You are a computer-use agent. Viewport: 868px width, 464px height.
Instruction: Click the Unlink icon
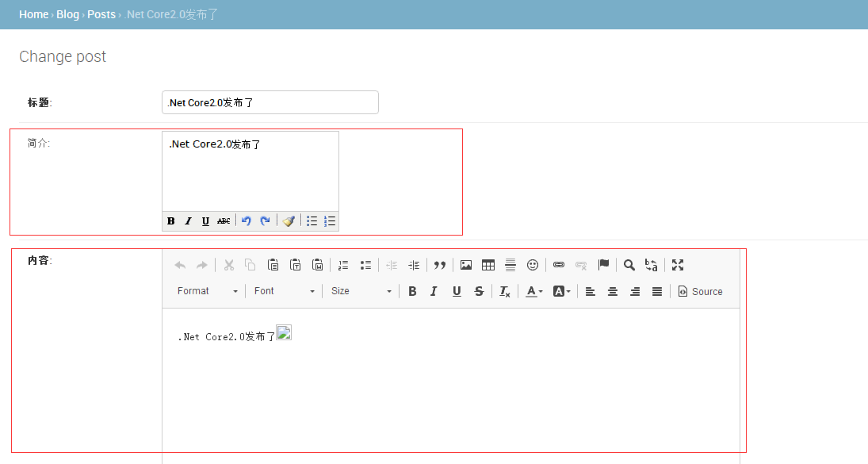(581, 265)
